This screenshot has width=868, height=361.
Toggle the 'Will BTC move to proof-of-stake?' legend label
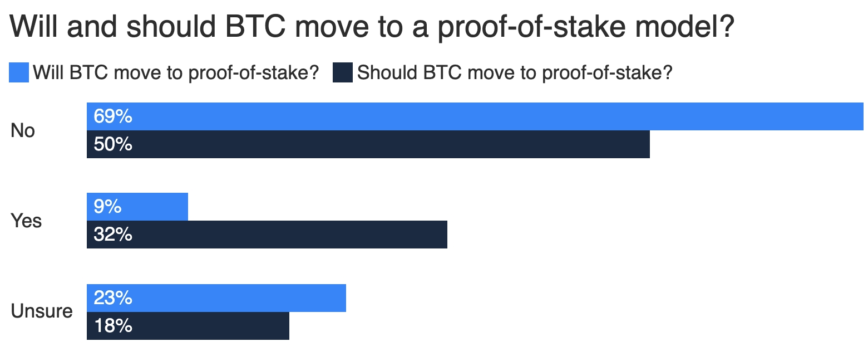click(176, 73)
